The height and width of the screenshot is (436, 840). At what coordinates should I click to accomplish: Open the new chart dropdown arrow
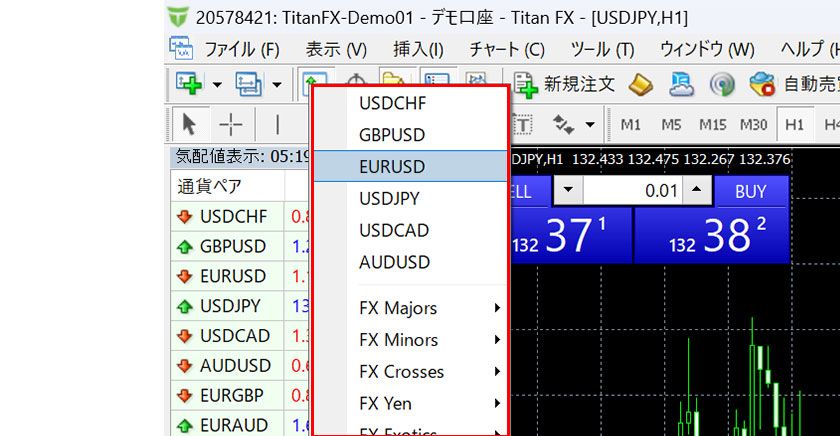[217, 85]
